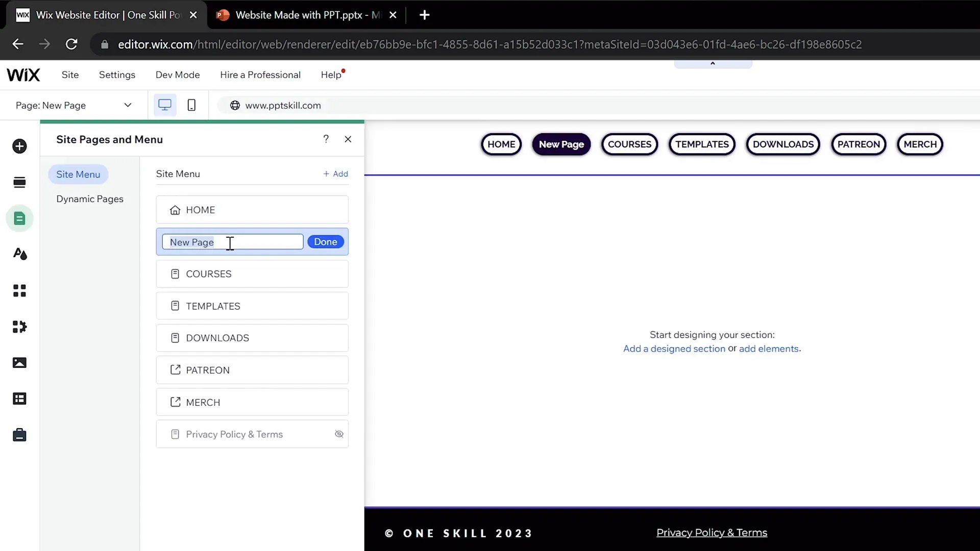
Task: Click the browser back arrow
Action: pos(18,44)
